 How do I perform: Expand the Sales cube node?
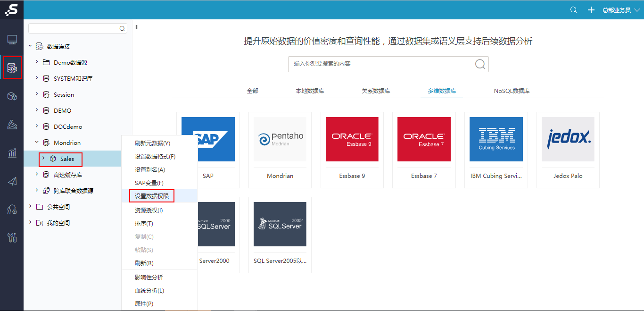click(43, 159)
